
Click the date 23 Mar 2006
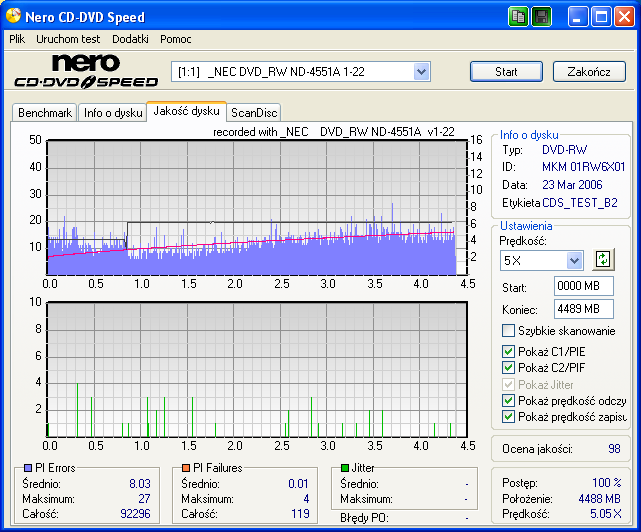coord(572,185)
